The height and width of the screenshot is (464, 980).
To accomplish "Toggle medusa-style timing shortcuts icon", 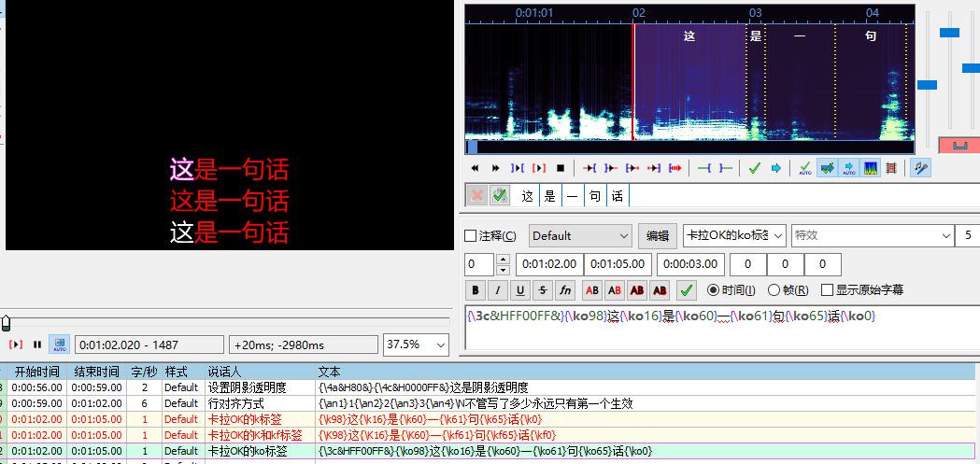I will pos(891,168).
